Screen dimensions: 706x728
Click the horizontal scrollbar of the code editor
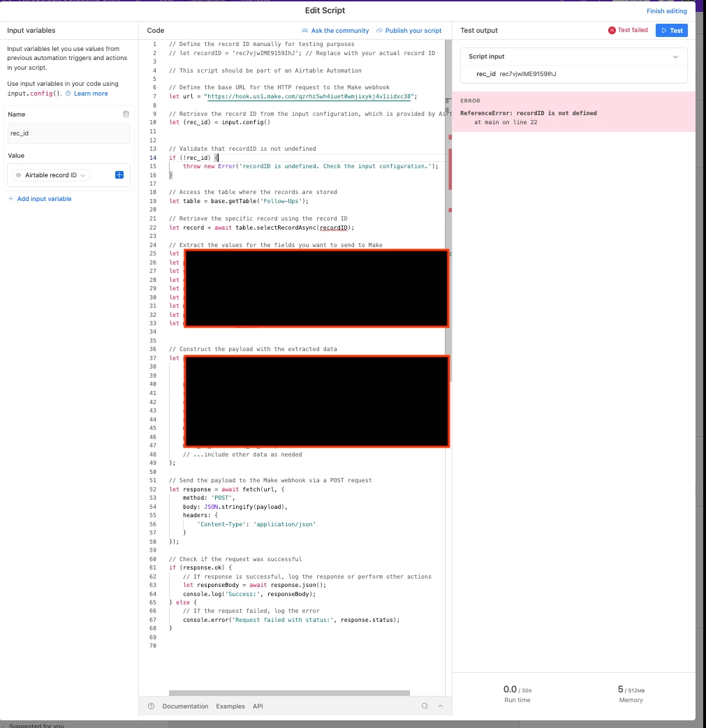[x=289, y=693]
